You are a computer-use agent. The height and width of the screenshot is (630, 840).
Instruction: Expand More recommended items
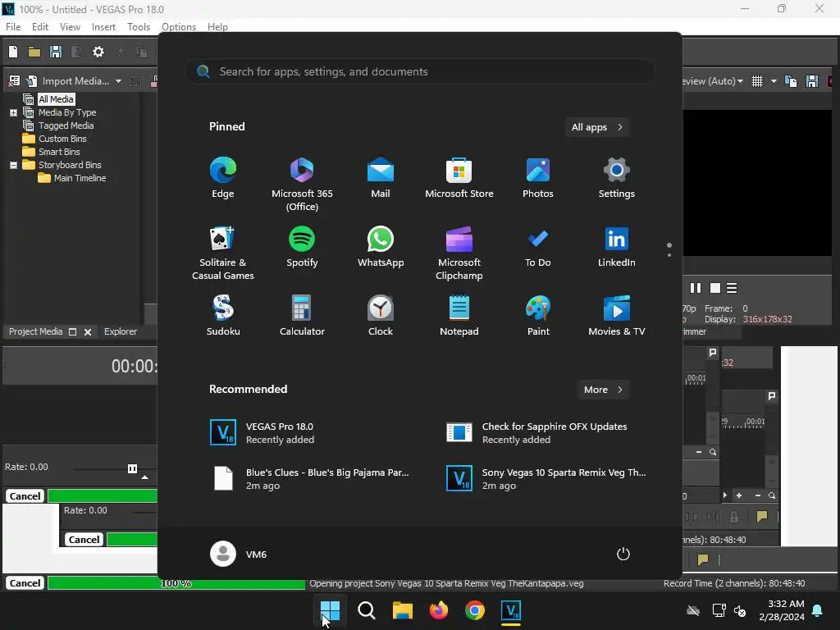coord(603,390)
